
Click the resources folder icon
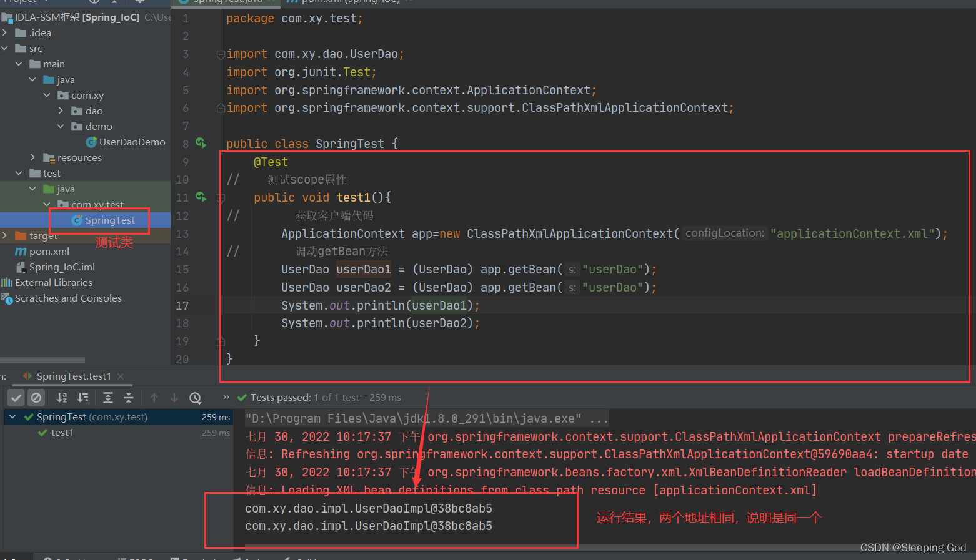49,158
